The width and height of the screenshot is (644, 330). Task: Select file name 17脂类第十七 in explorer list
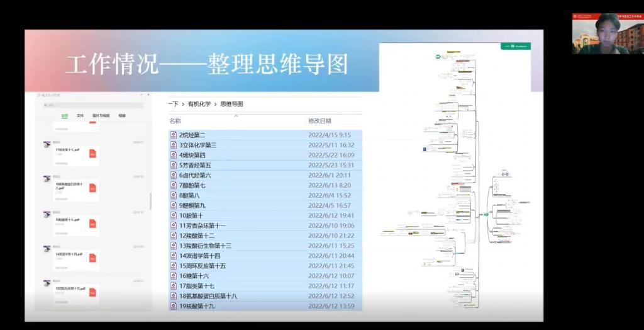coord(197,286)
